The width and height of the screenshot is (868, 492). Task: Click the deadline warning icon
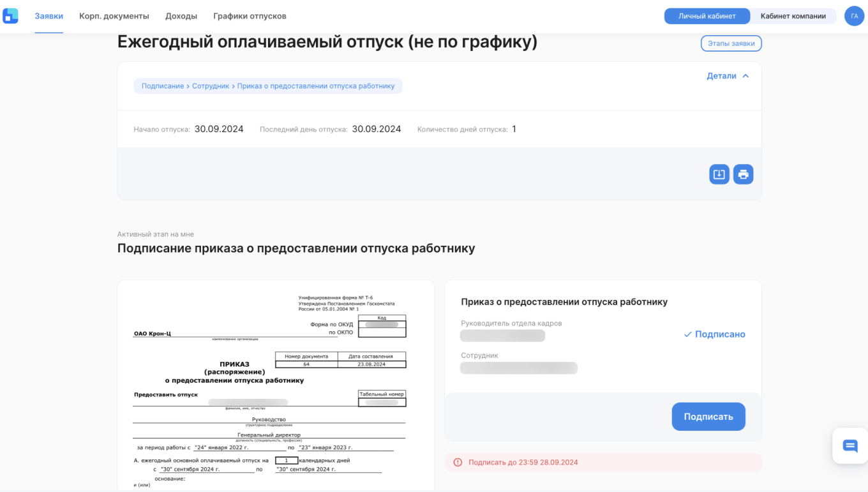[458, 463]
